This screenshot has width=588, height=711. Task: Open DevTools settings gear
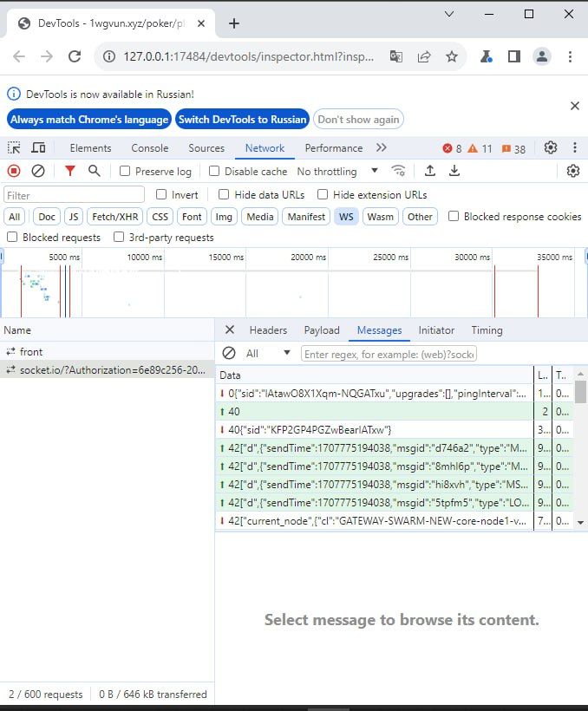pos(550,148)
